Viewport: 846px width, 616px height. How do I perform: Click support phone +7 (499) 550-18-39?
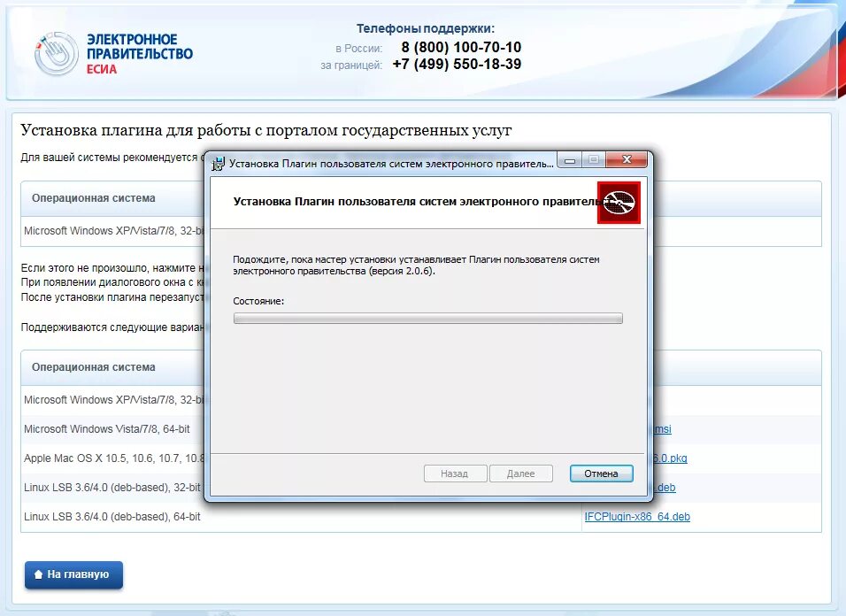pyautogui.click(x=457, y=65)
